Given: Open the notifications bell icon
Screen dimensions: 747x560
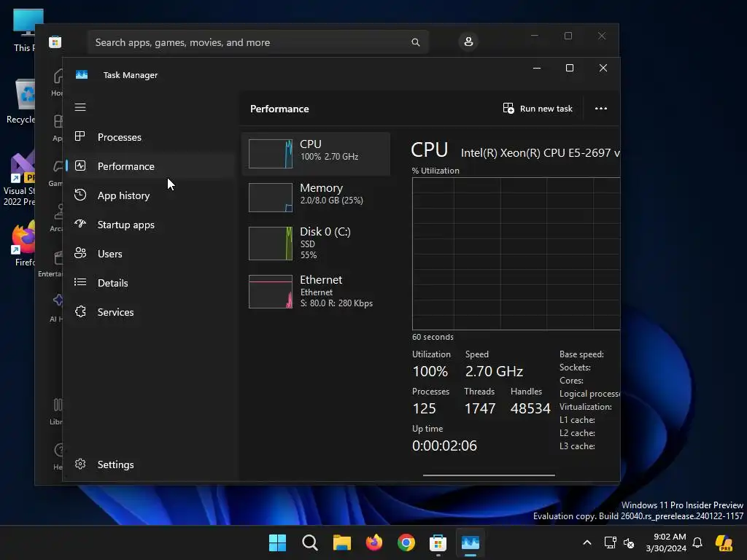Looking at the screenshot, I should pyautogui.click(x=697, y=542).
